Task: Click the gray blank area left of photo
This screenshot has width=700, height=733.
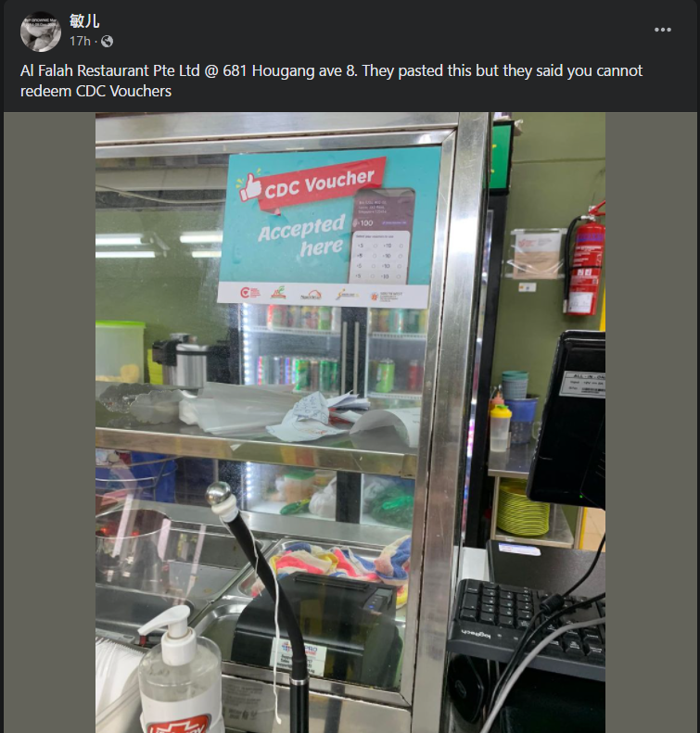Action: 49,423
